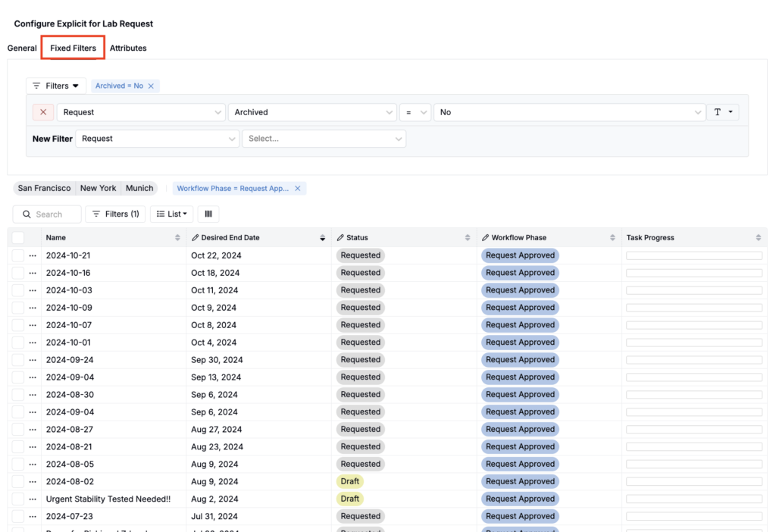Sort by Desired End Date column arrows

[323, 238]
